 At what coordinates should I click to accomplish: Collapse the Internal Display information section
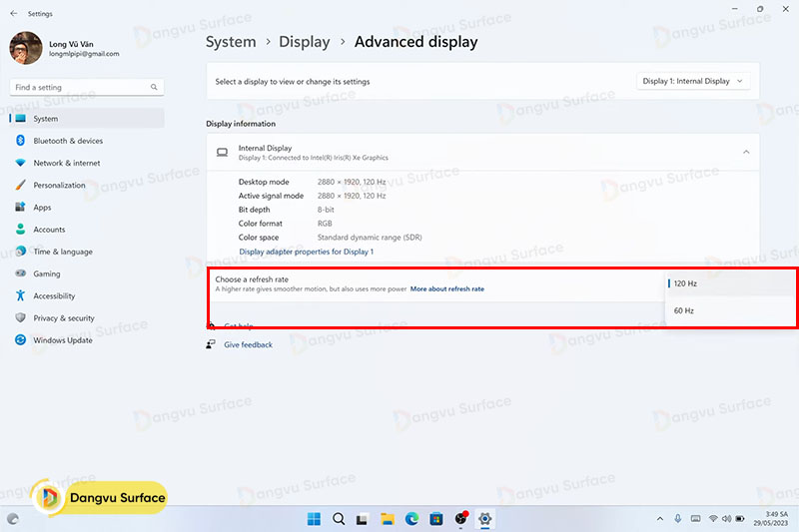[x=745, y=152]
